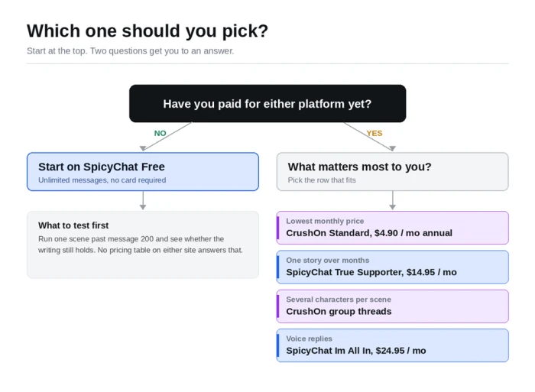Pick the 'CrushOn group threads' row
Viewport: 535px width, 392px height.
point(392,306)
